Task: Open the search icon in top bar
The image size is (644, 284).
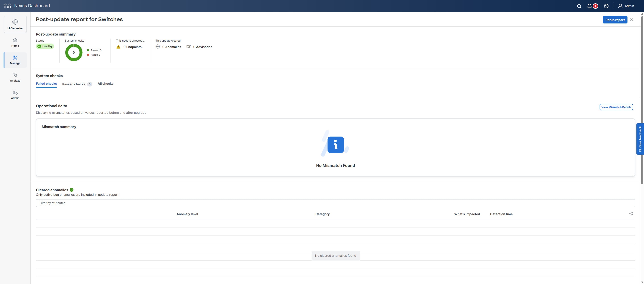Action: (579, 6)
